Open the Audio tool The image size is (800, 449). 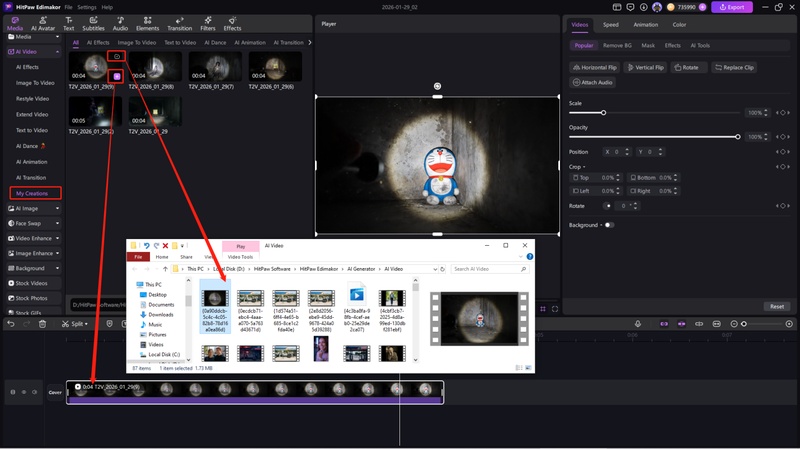(x=120, y=23)
